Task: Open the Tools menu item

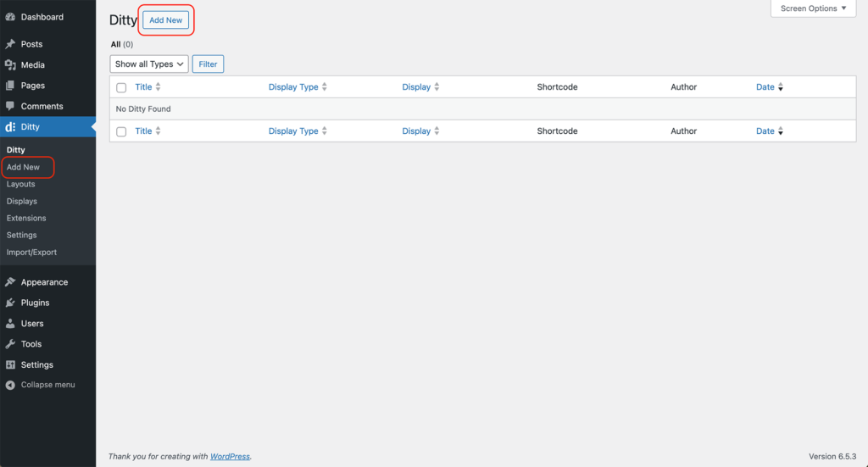Action: [x=31, y=343]
